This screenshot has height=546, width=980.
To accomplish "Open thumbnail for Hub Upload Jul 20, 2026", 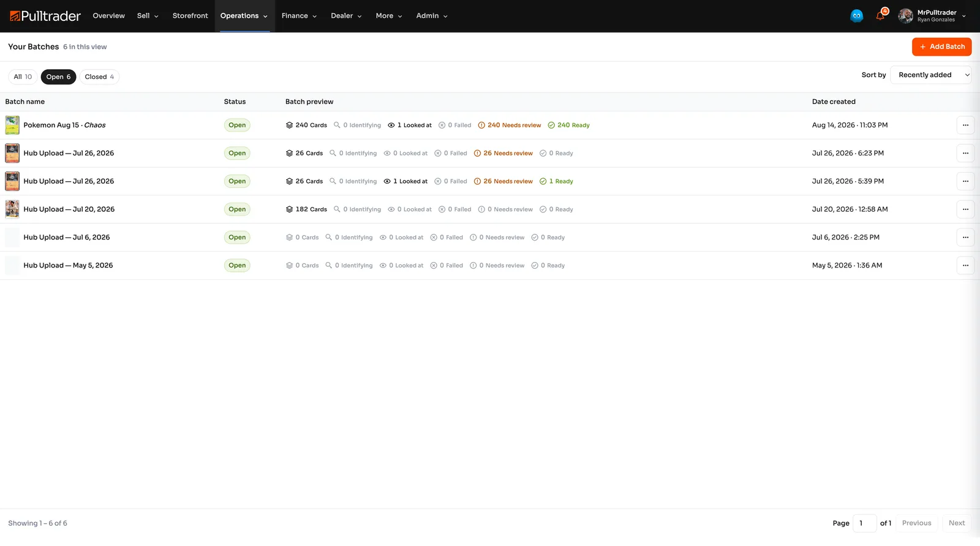I will (x=12, y=209).
